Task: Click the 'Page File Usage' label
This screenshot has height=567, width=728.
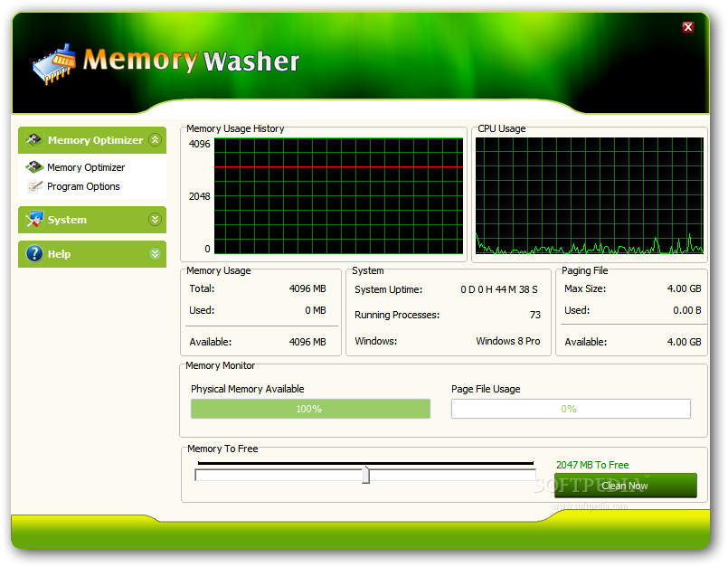Action: coord(486,389)
